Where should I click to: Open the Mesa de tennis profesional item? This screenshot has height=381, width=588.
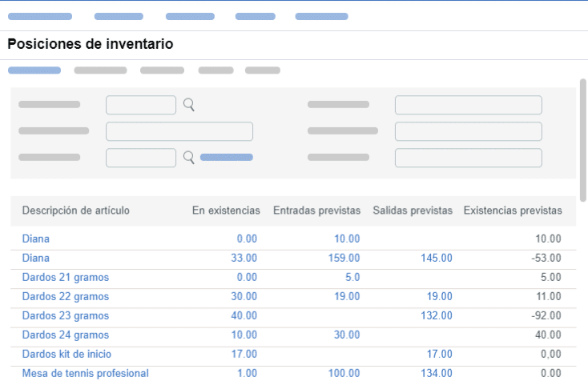click(86, 373)
